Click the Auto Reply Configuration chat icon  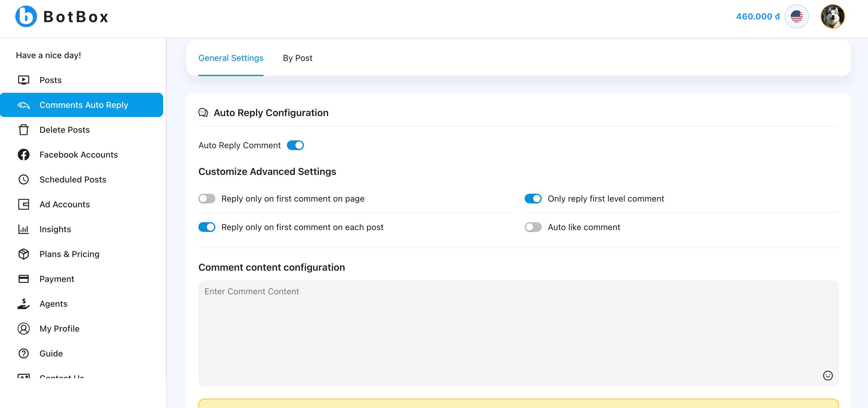pyautogui.click(x=203, y=112)
